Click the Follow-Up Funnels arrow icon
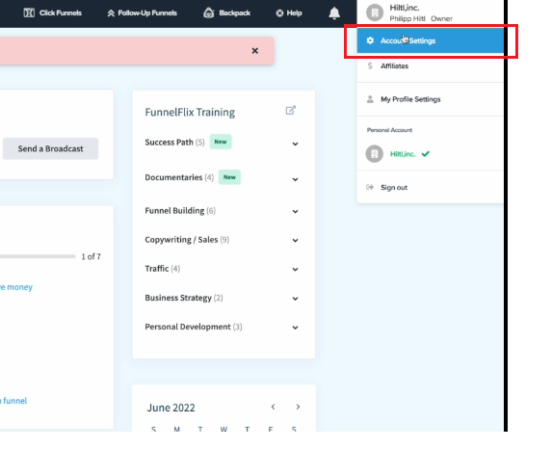This screenshot has height=449, width=535. pyautogui.click(x=111, y=13)
